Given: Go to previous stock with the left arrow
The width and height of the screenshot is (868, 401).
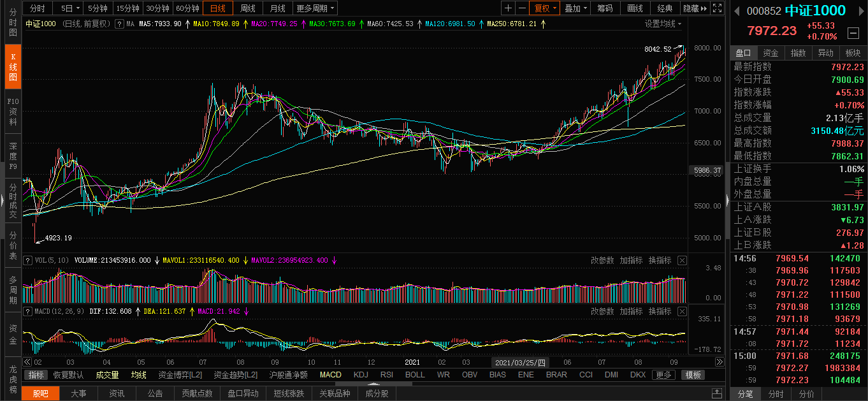Looking at the screenshot, I should [x=737, y=11].
